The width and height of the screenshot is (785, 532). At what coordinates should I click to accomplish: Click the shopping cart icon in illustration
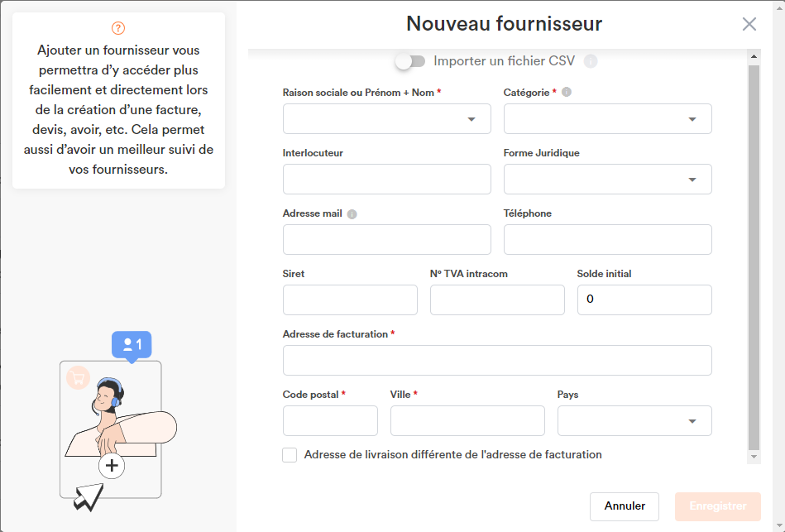[78, 378]
